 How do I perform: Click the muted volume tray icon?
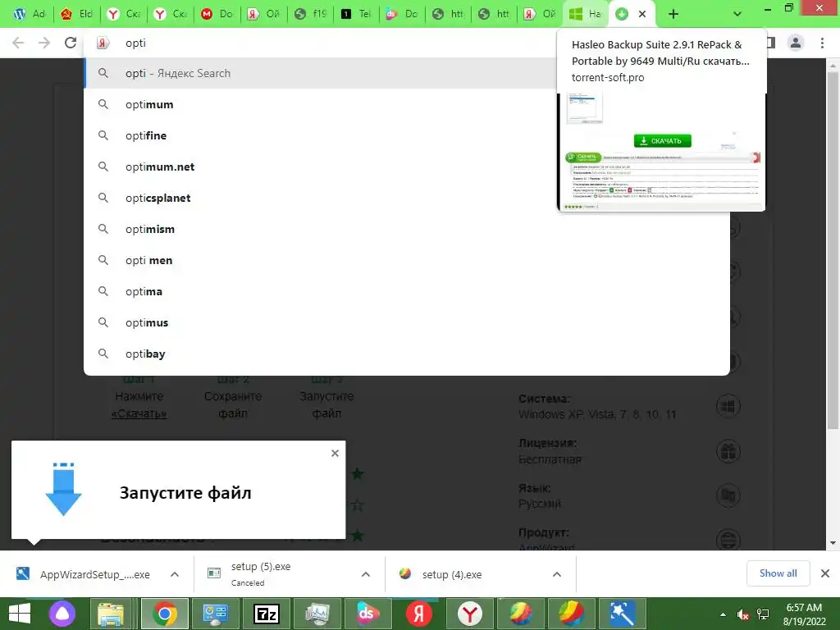tap(743, 614)
